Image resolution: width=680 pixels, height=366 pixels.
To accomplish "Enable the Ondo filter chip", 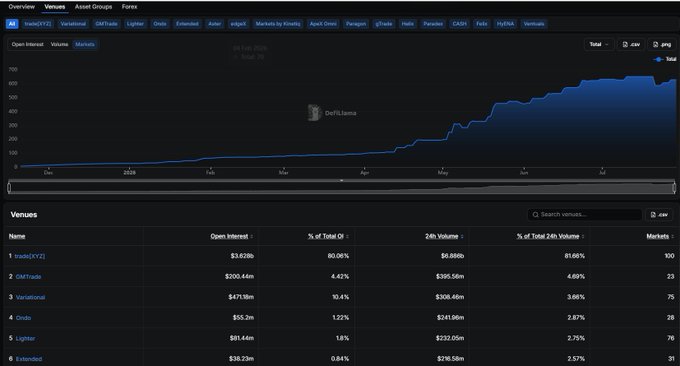I will (160, 24).
